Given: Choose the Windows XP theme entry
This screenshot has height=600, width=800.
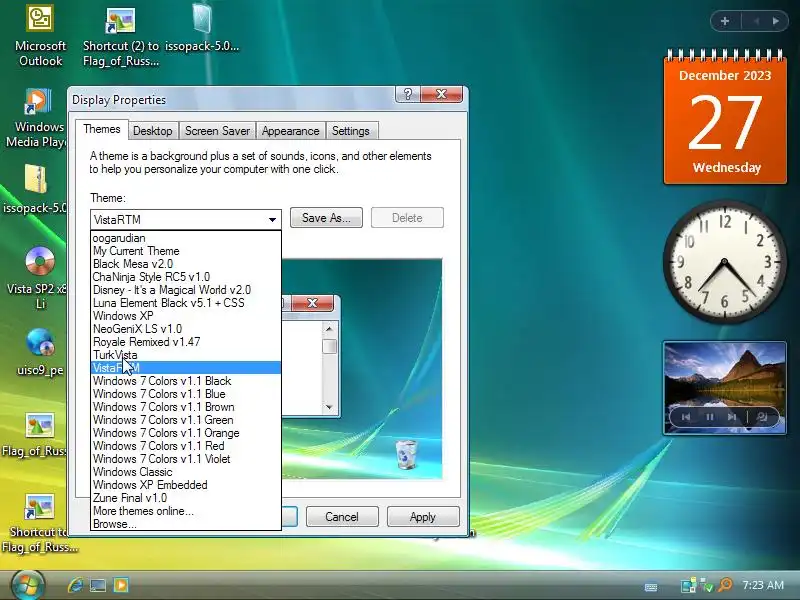Looking at the screenshot, I should tap(186, 316).
